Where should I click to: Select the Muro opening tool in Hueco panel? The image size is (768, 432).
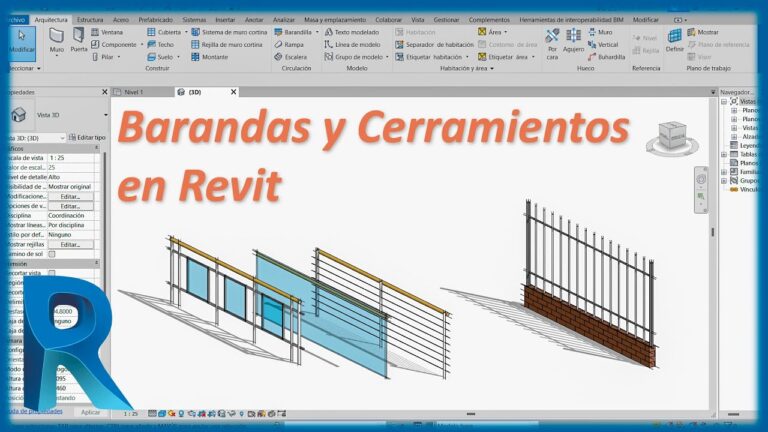600,32
